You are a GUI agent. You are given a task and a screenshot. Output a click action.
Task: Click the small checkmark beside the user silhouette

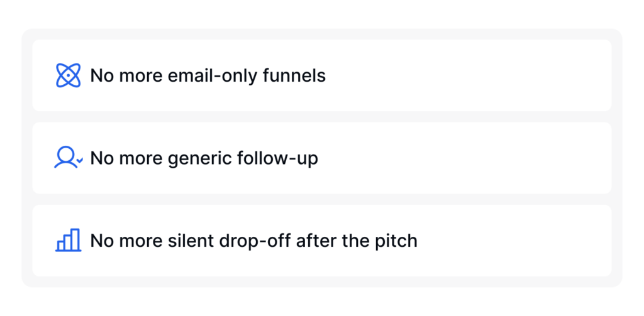pos(80,160)
